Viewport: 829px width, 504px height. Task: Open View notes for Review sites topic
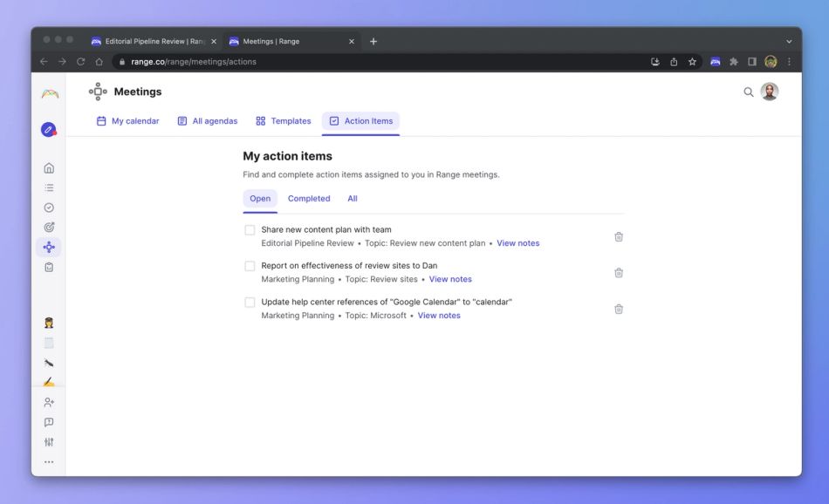tap(450, 279)
